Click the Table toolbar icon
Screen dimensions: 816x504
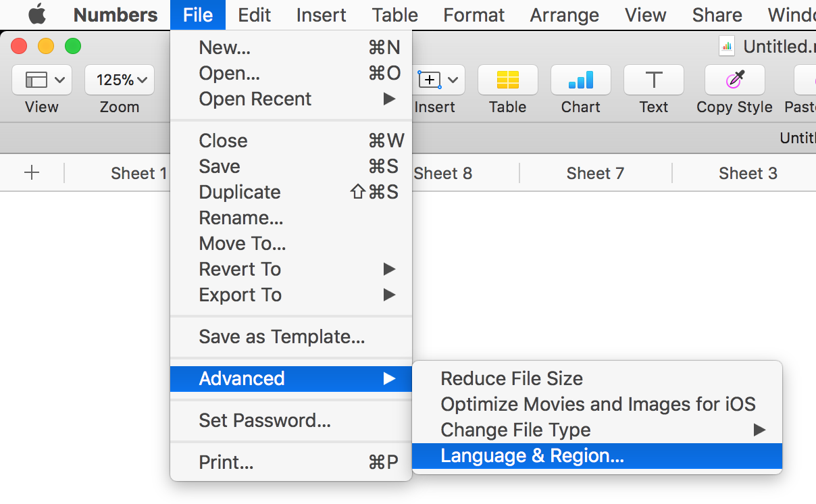click(507, 80)
